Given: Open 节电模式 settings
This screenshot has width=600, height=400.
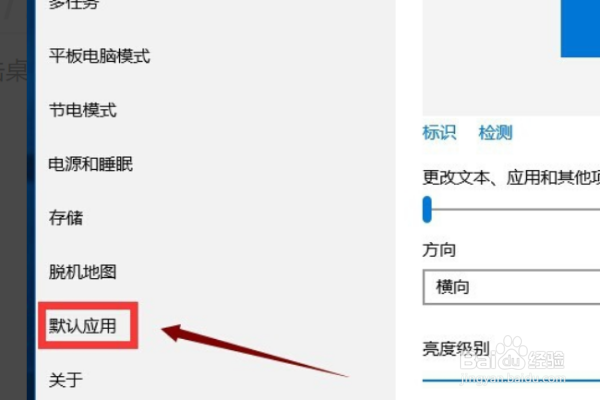Looking at the screenshot, I should 83,110.
